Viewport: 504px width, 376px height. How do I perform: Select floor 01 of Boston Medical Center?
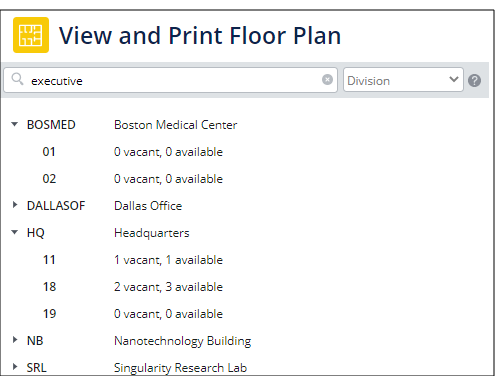click(247, 152)
